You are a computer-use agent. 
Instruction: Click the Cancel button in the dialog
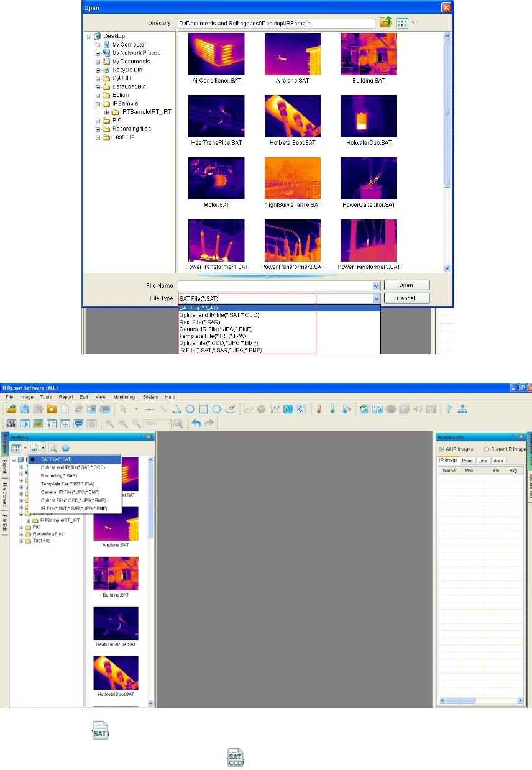click(x=406, y=298)
